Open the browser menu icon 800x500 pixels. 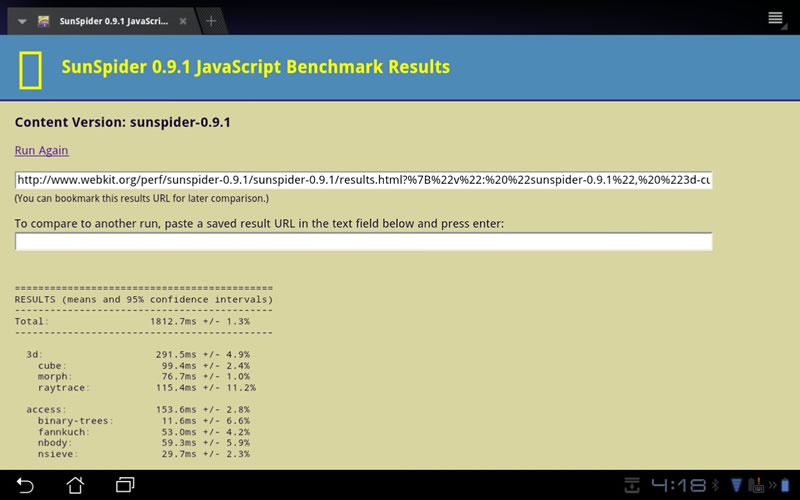(776, 18)
